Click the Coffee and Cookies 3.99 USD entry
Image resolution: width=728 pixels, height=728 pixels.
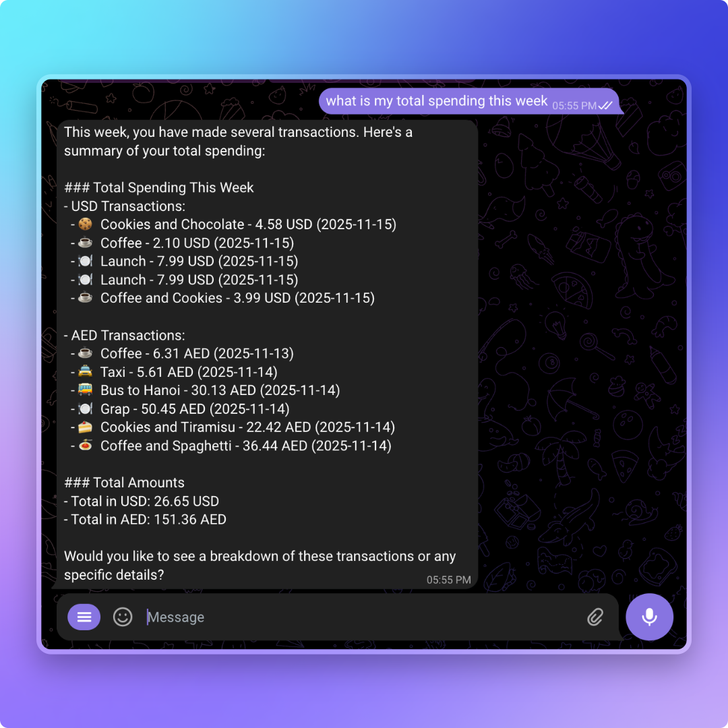pos(237,298)
